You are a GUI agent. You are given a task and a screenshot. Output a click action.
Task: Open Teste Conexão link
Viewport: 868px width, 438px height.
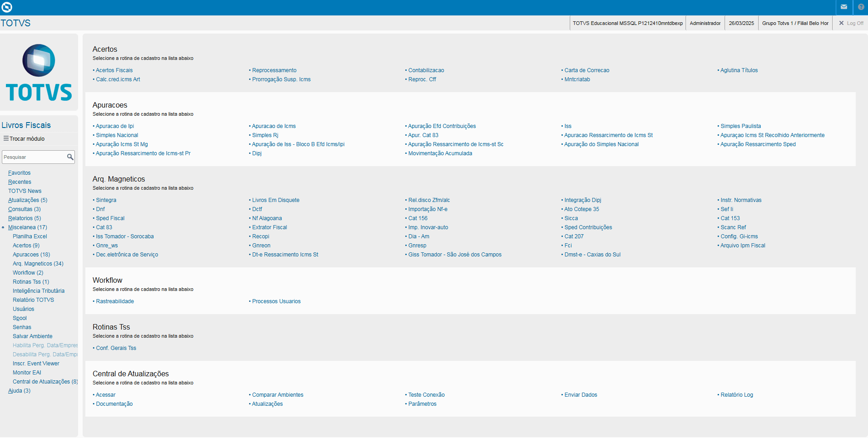(x=427, y=395)
